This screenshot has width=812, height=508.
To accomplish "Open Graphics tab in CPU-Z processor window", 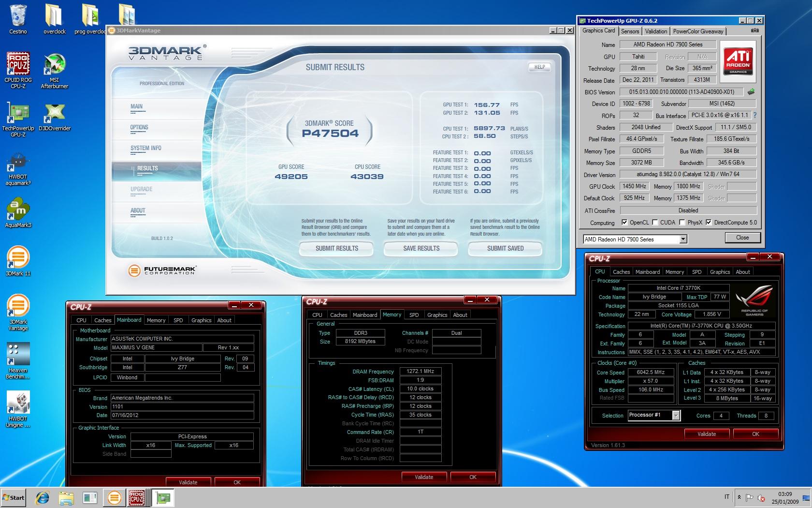I will (720, 272).
